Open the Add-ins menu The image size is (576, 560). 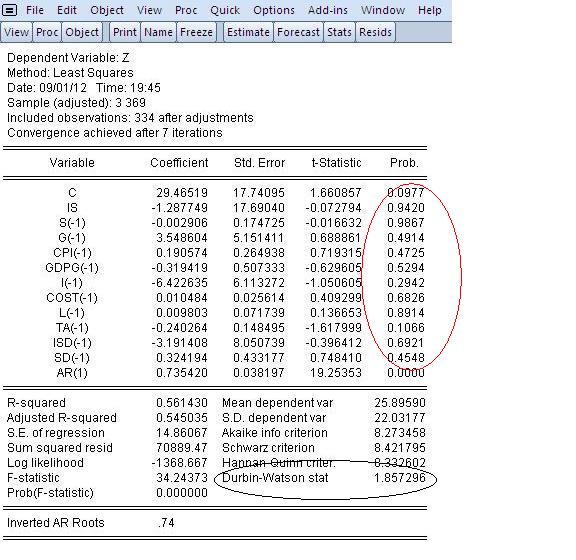(328, 10)
